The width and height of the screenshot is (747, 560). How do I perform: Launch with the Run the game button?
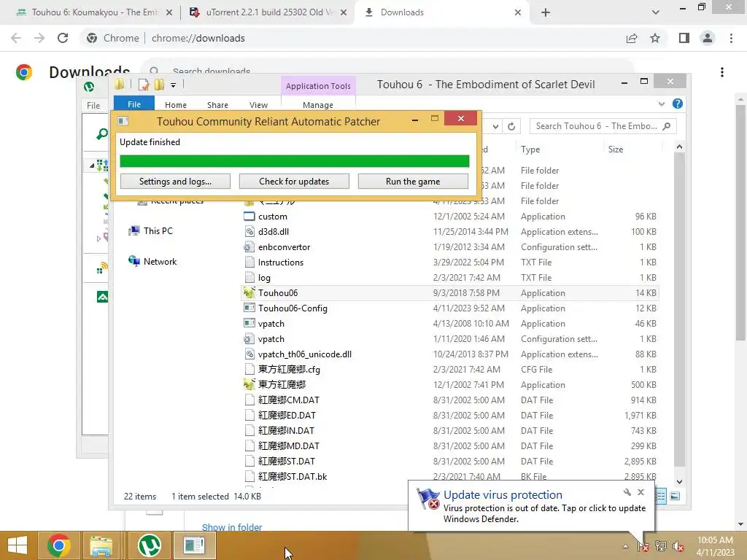tap(413, 182)
